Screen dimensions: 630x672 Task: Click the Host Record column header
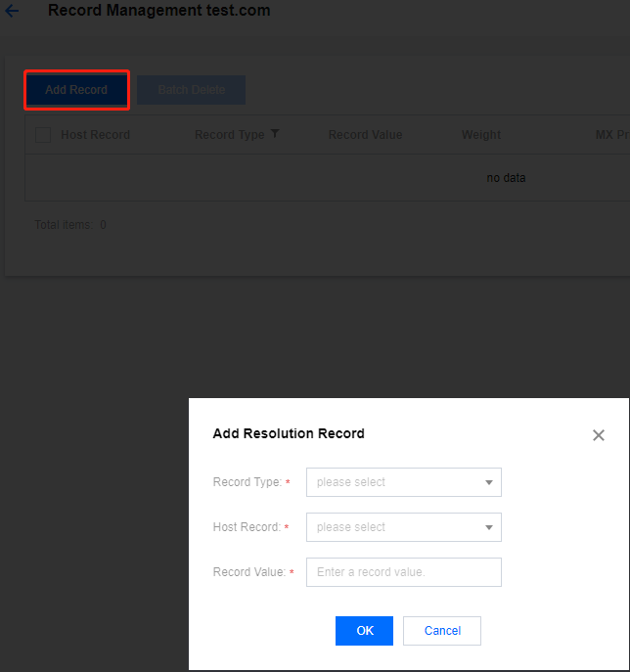coord(95,135)
